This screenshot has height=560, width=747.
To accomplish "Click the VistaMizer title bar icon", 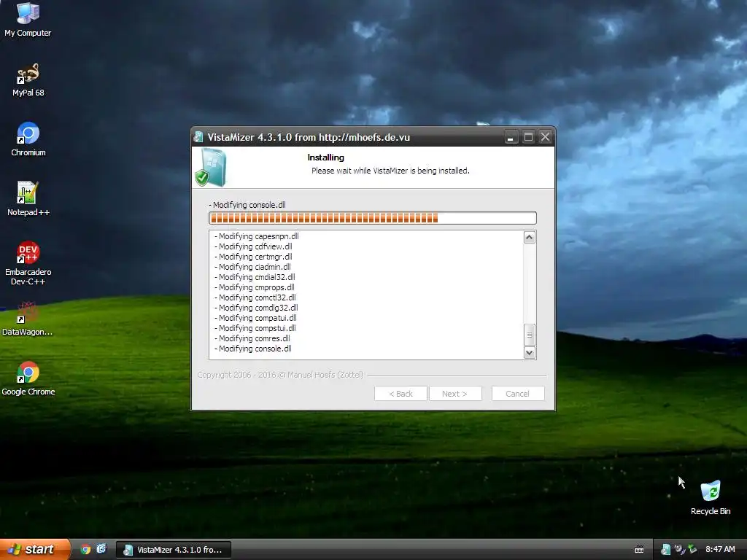I will (198, 137).
